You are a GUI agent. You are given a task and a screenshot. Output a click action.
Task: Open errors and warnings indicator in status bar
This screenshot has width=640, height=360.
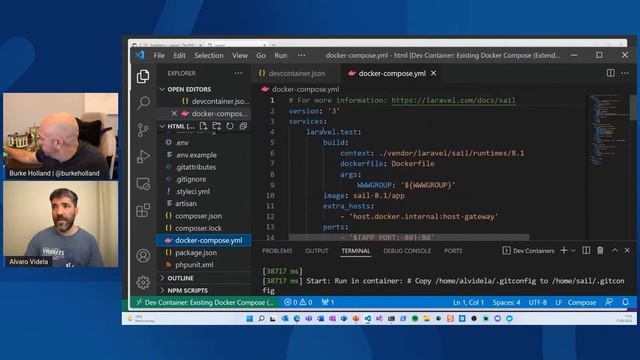(298, 302)
